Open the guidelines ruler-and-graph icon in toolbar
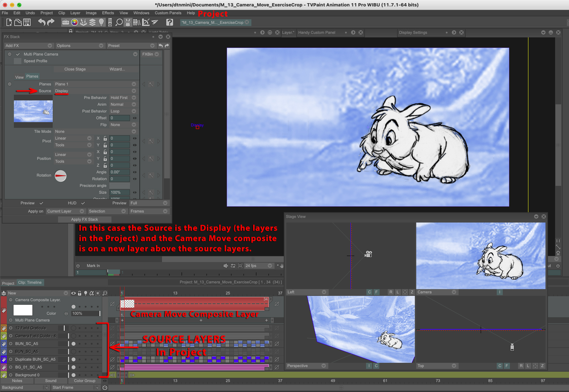The width and height of the screenshot is (569, 392). pyautogui.click(x=146, y=22)
